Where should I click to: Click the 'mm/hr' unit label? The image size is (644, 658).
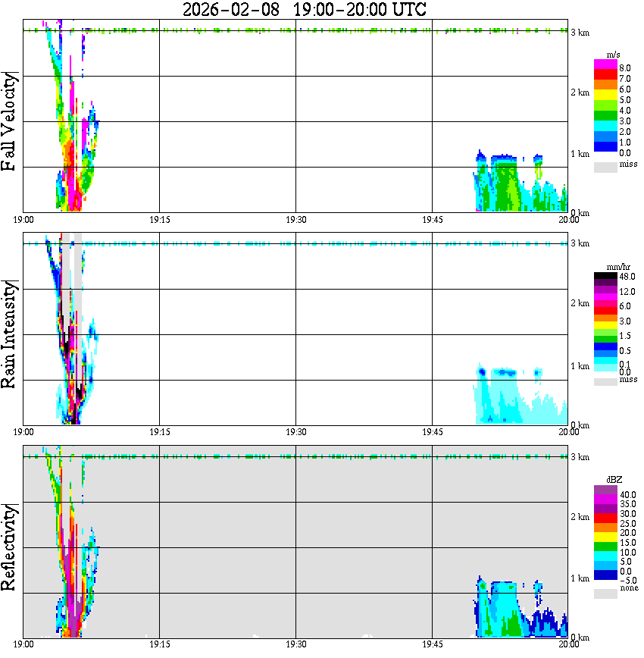tap(618, 268)
